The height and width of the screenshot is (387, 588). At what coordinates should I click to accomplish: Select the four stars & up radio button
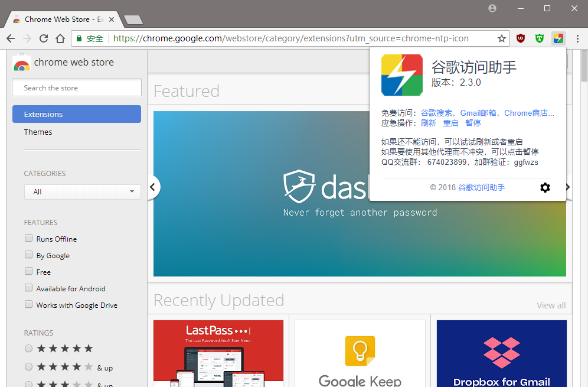click(x=28, y=367)
